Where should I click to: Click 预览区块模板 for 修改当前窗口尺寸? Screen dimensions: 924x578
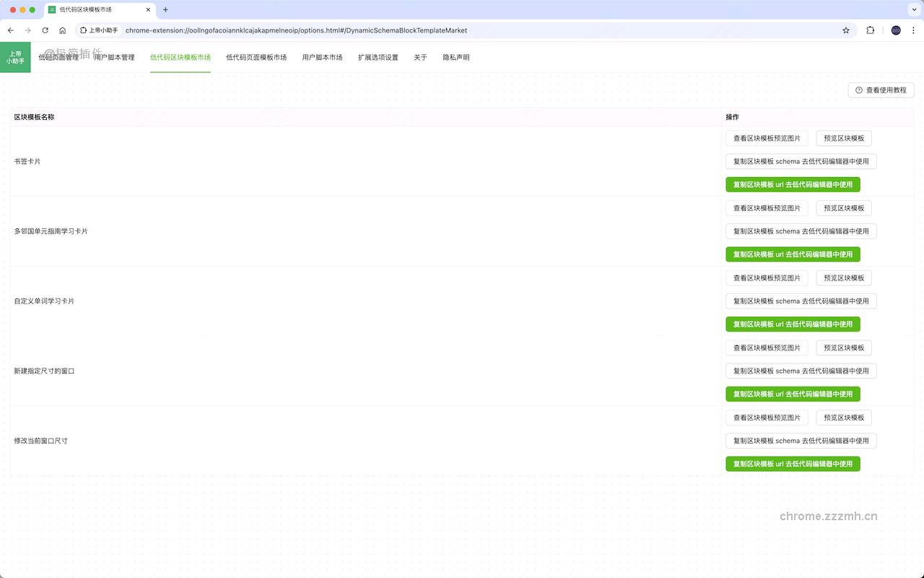click(844, 418)
